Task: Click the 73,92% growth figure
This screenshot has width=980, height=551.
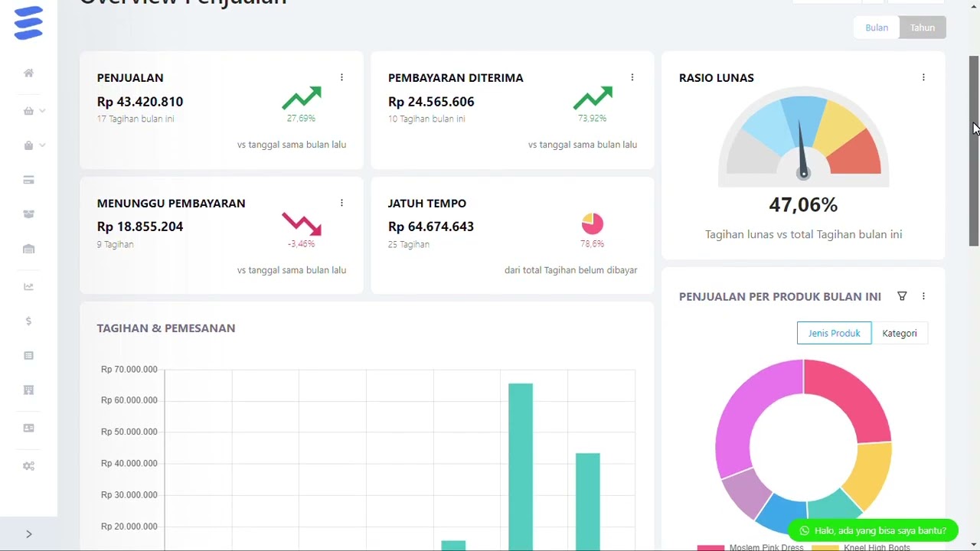Action: point(593,119)
